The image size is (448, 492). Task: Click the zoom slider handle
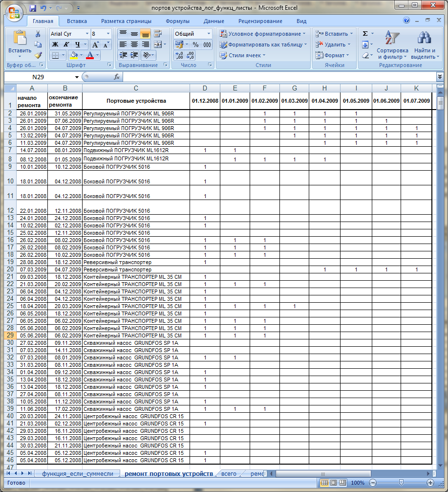tap(401, 482)
